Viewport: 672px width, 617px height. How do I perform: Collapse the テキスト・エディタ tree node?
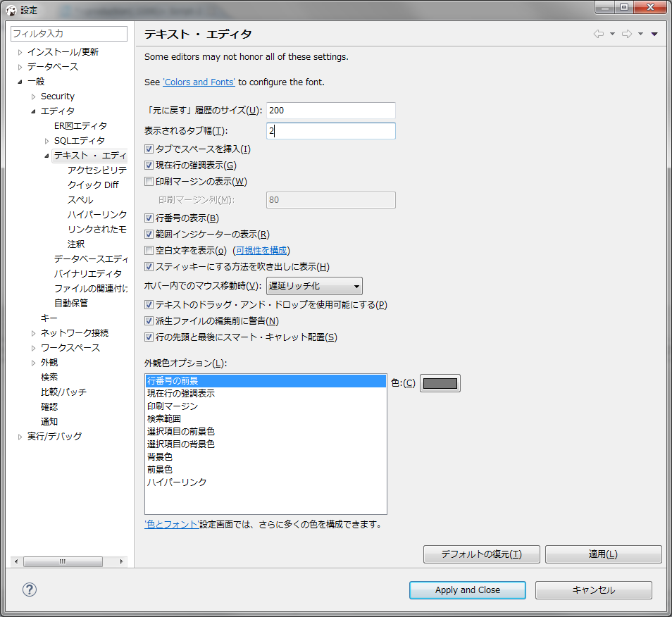tap(46, 156)
